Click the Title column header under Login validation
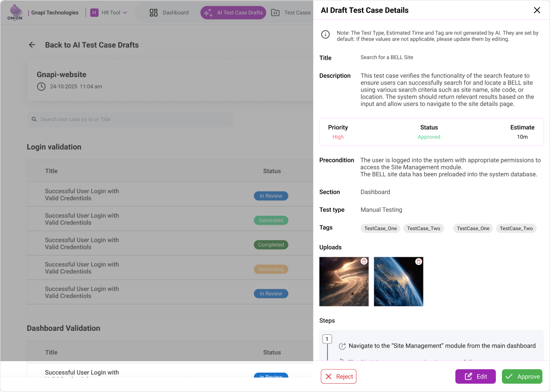Image resolution: width=550 pixels, height=392 pixels. (51, 171)
